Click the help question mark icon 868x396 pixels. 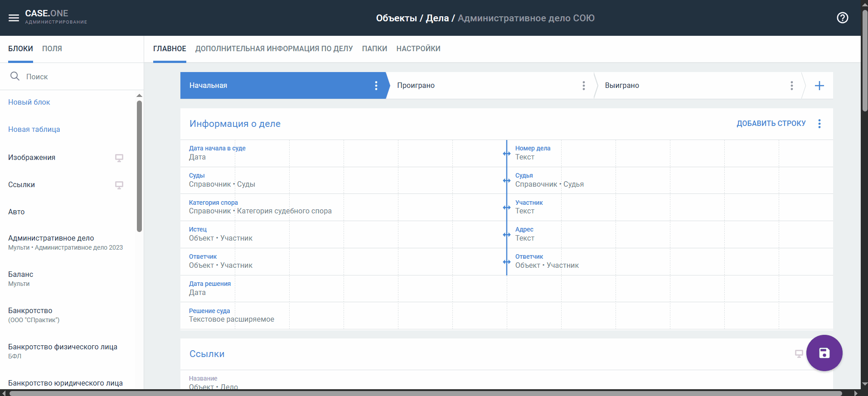pos(842,18)
